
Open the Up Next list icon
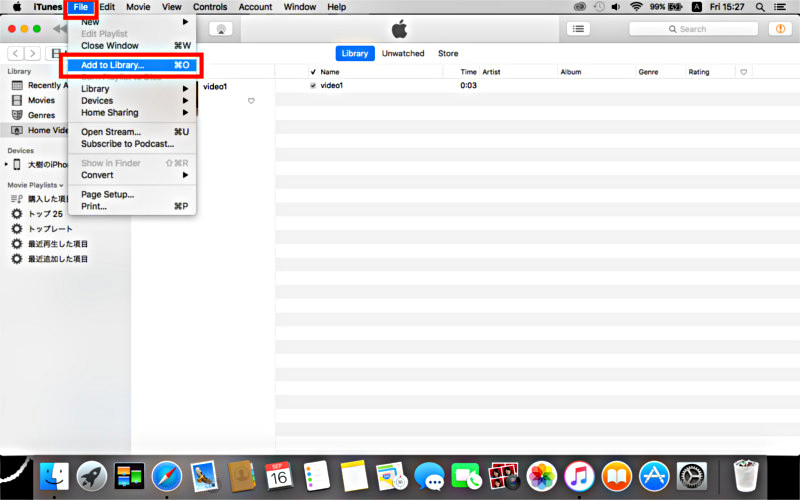click(x=578, y=29)
